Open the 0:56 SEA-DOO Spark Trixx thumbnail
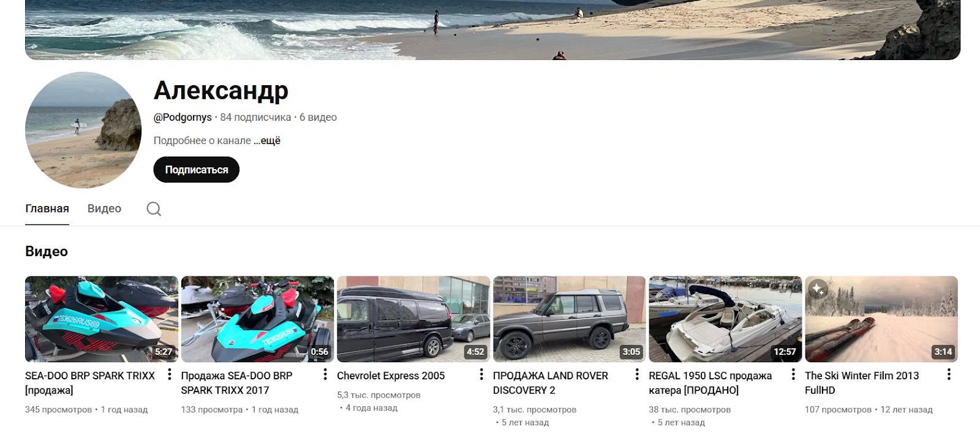This screenshot has width=980, height=440. coord(257,319)
